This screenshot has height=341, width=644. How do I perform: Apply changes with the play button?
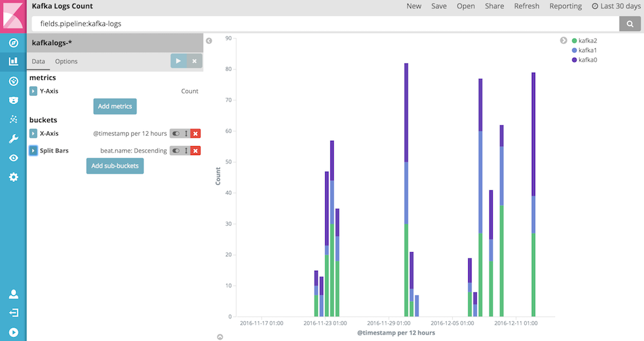click(178, 60)
